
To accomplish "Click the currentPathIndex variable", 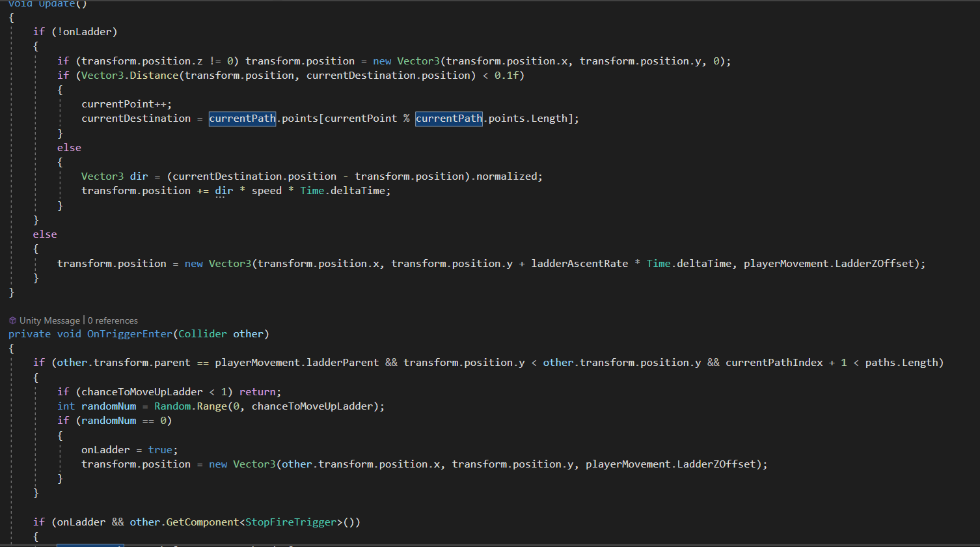I will (x=774, y=363).
